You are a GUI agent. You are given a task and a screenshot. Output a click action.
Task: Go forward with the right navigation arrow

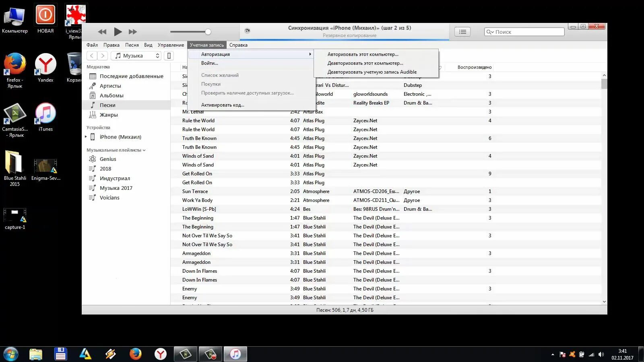click(103, 56)
